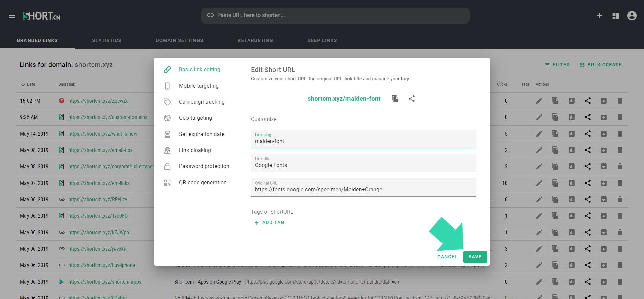The width and height of the screenshot is (644, 299).
Task: Archive the corporate-shortener row link
Action: click(x=604, y=166)
